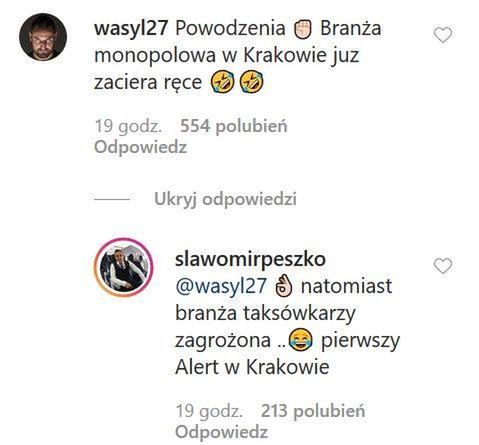View the 213 polubień likes list
The image size is (479, 445).
313,411
